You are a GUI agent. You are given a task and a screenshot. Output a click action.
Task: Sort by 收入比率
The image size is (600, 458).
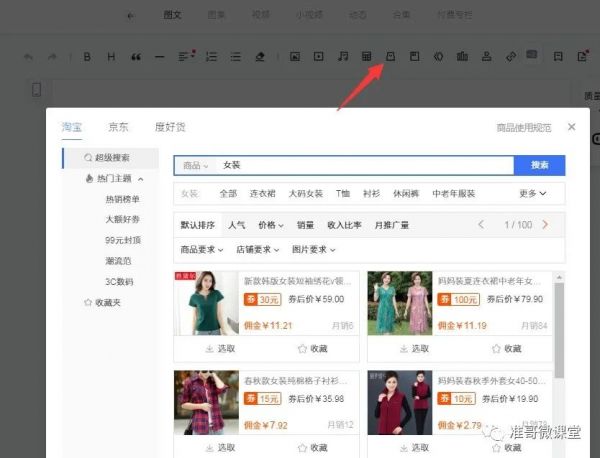pyautogui.click(x=344, y=225)
